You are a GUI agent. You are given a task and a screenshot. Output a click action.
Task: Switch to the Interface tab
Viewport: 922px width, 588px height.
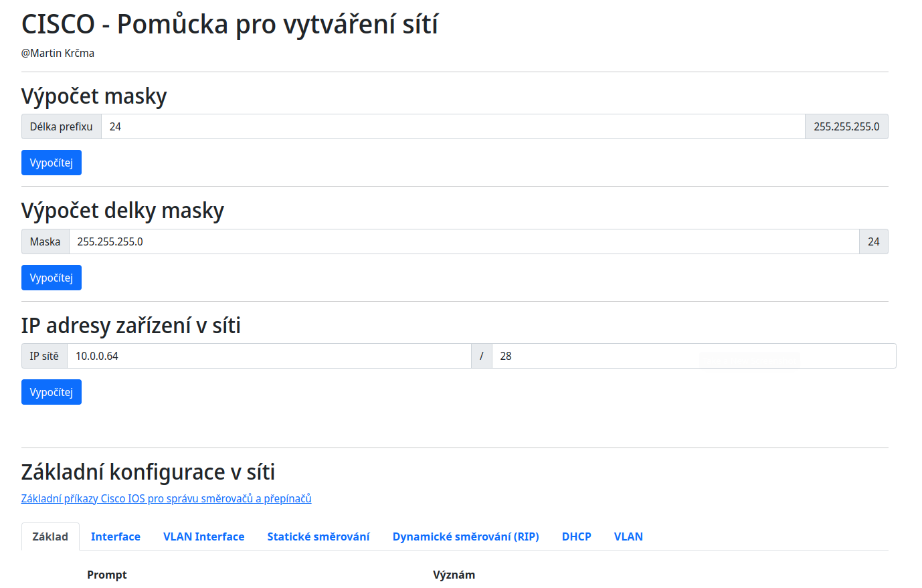coord(116,536)
